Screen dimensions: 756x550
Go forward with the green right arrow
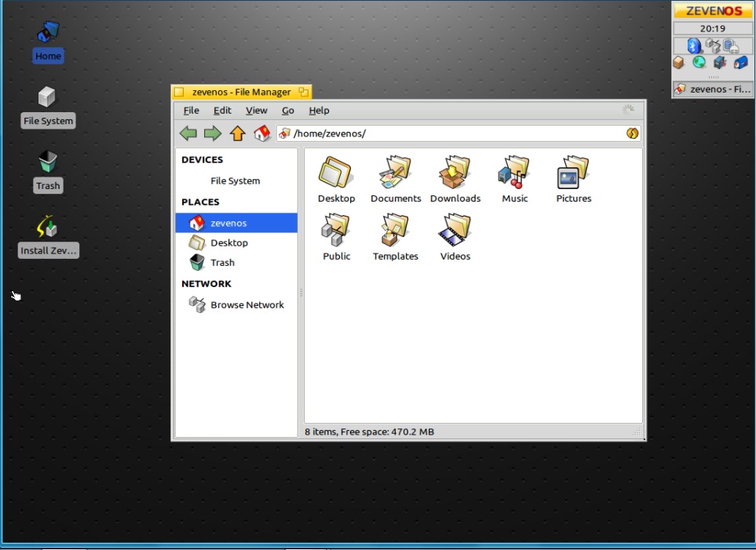(213, 133)
